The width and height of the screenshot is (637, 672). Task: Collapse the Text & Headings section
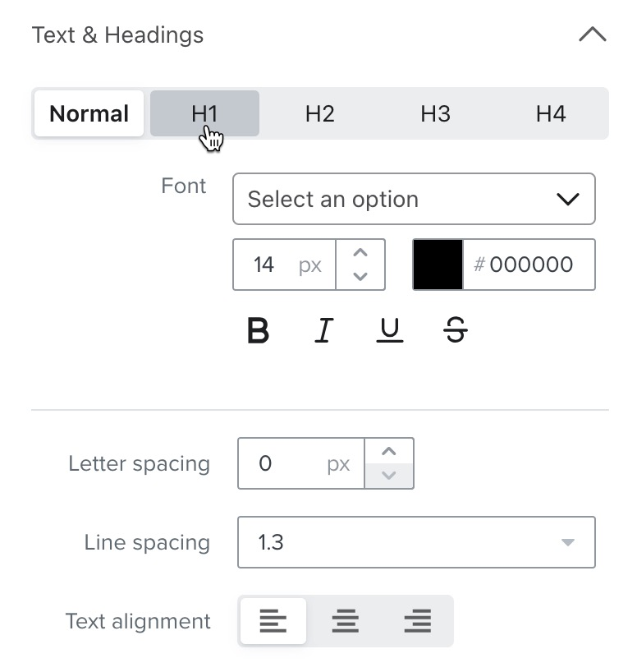click(x=593, y=35)
